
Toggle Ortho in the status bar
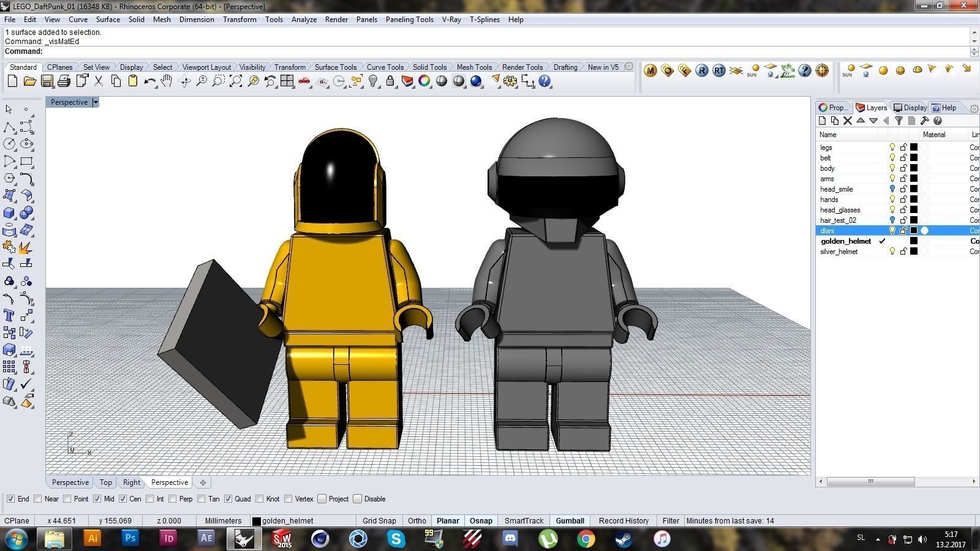coord(417,521)
